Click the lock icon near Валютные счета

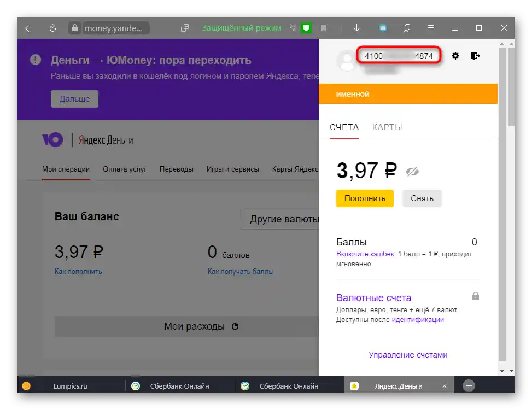(x=476, y=296)
